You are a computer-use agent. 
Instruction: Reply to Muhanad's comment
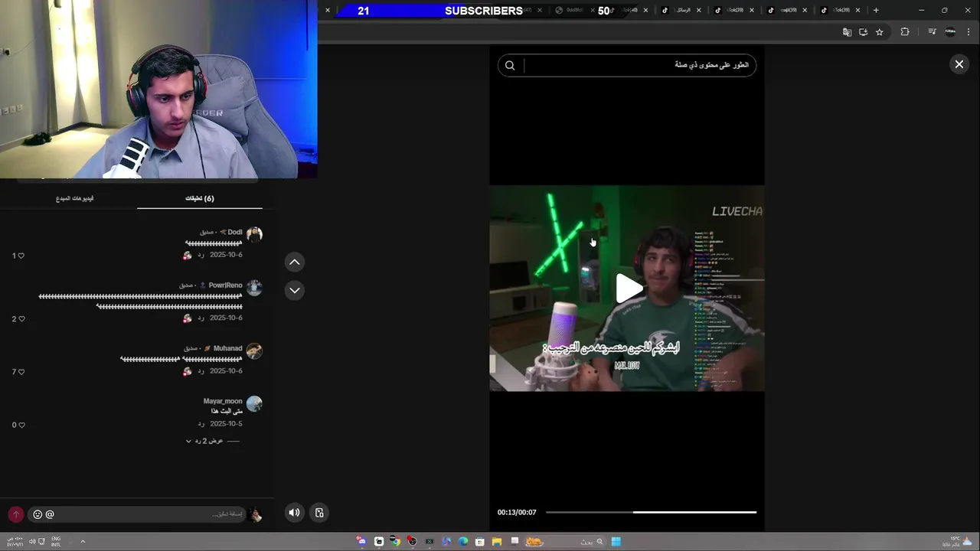pyautogui.click(x=201, y=371)
